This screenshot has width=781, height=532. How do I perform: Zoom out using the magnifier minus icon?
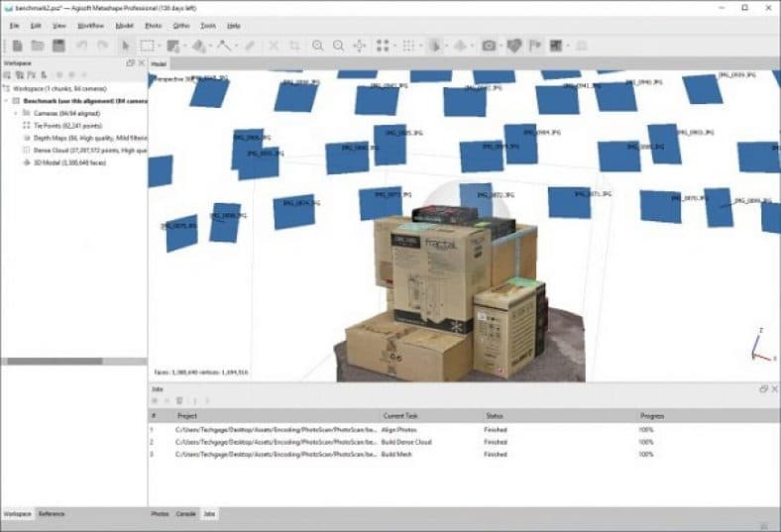338,46
